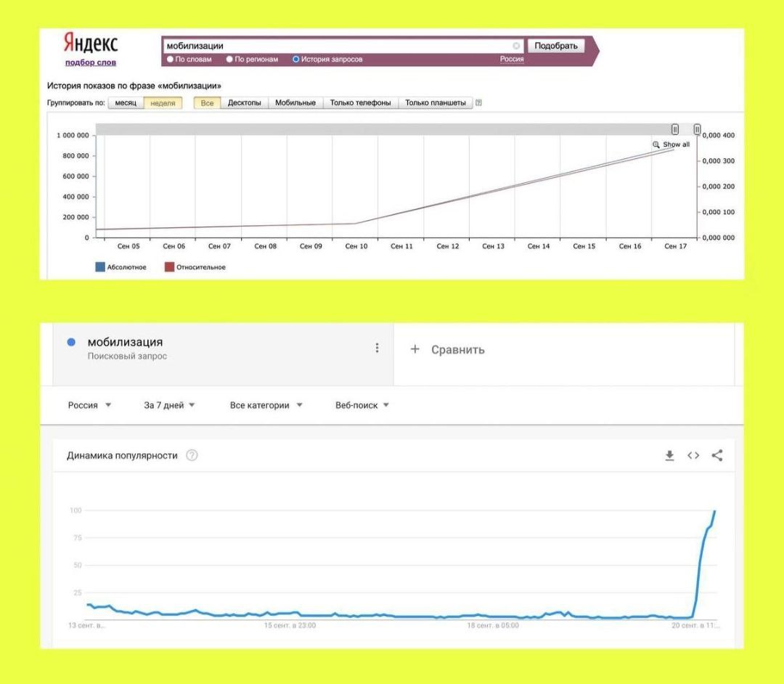Click the download icon in Google Trends chart
The image size is (784, 684).
tap(669, 455)
